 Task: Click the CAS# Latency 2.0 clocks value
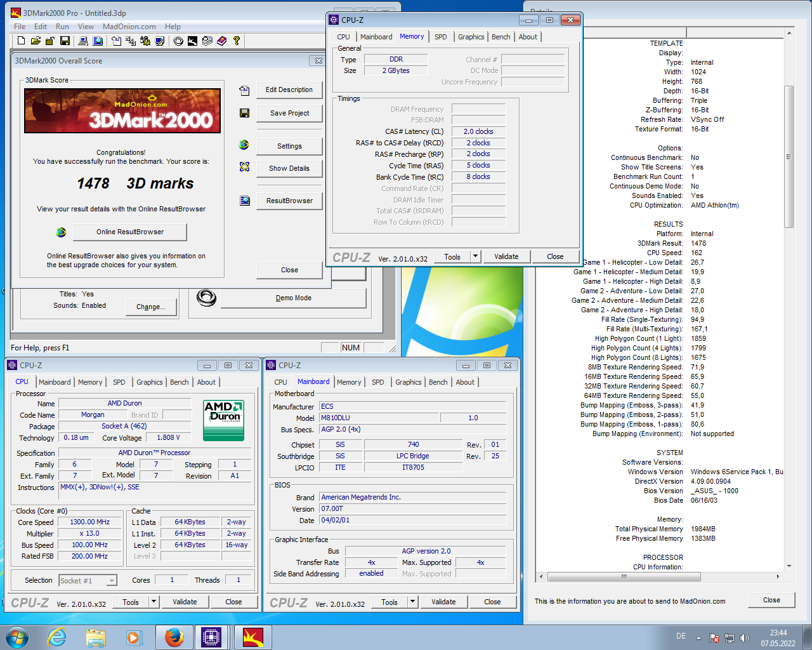tap(478, 131)
